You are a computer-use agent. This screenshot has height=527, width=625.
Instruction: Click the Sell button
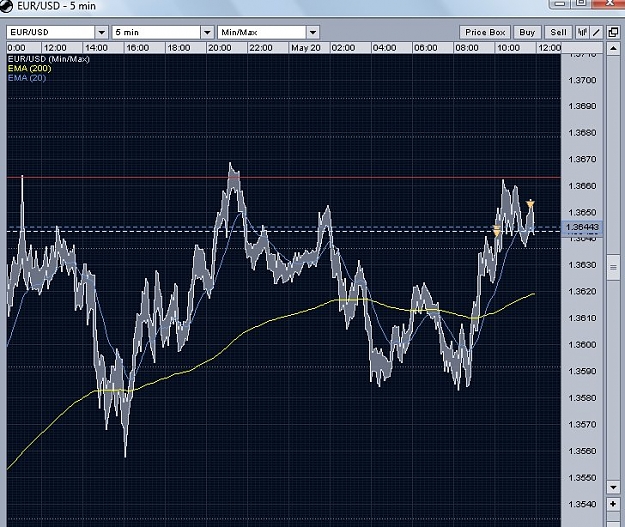coord(558,32)
